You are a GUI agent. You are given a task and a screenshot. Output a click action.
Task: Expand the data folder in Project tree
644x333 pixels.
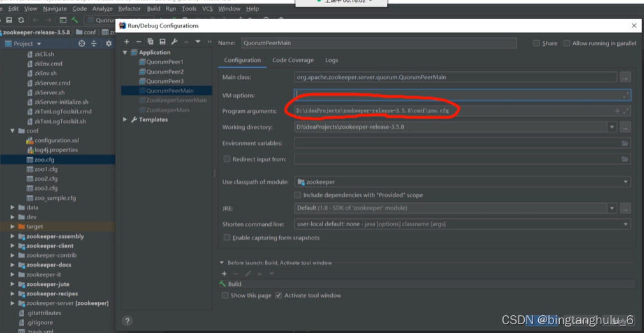[x=13, y=208]
